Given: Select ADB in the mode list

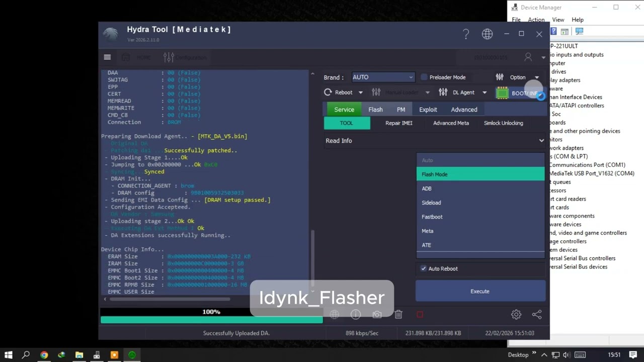Looking at the screenshot, I should (x=480, y=189).
